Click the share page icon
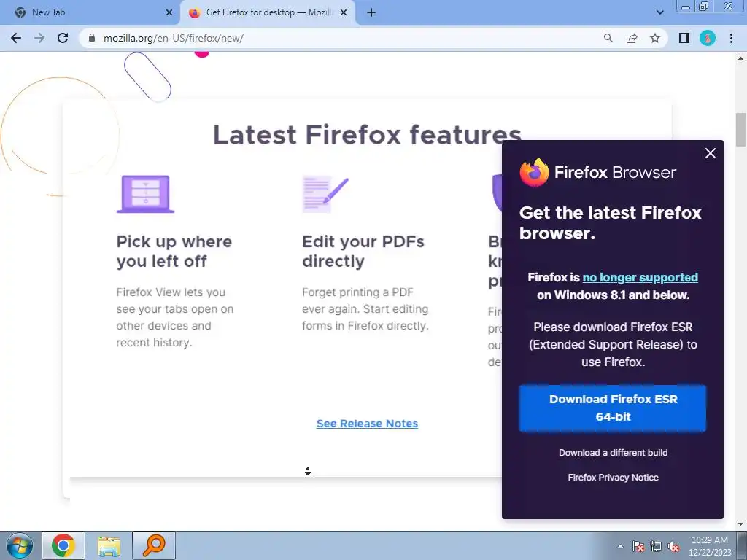This screenshot has height=560, width=747. 632,38
